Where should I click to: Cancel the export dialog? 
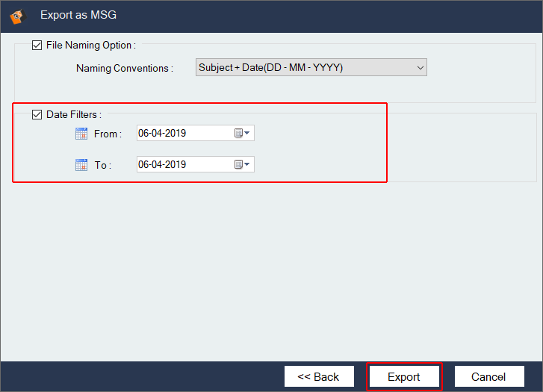(489, 377)
